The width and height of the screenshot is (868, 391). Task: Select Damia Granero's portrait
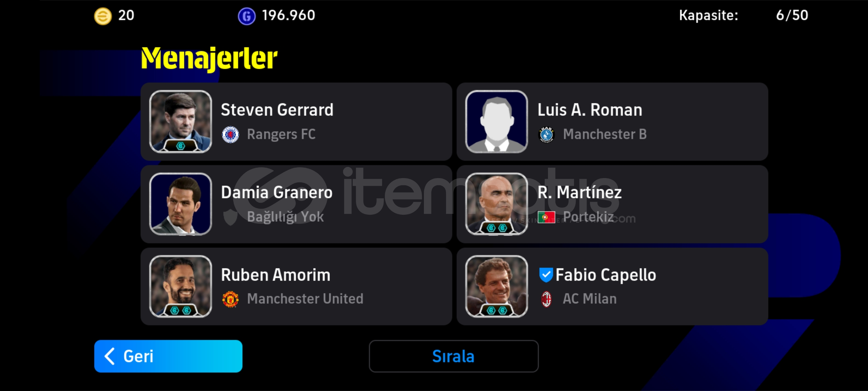pyautogui.click(x=180, y=204)
